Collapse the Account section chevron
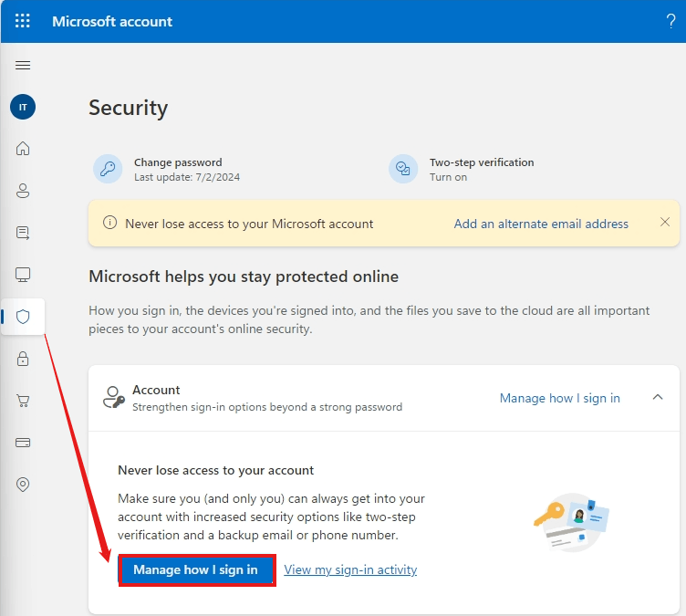This screenshot has height=616, width=686. 658,397
